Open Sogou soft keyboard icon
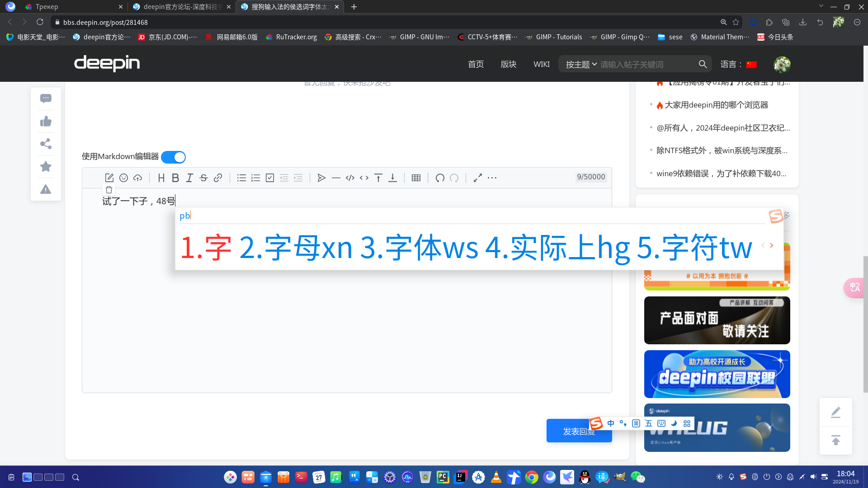This screenshot has width=868, height=488. (x=661, y=423)
